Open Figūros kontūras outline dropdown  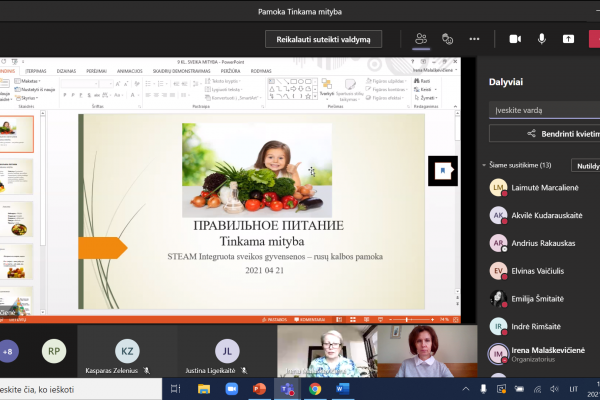pos(386,90)
